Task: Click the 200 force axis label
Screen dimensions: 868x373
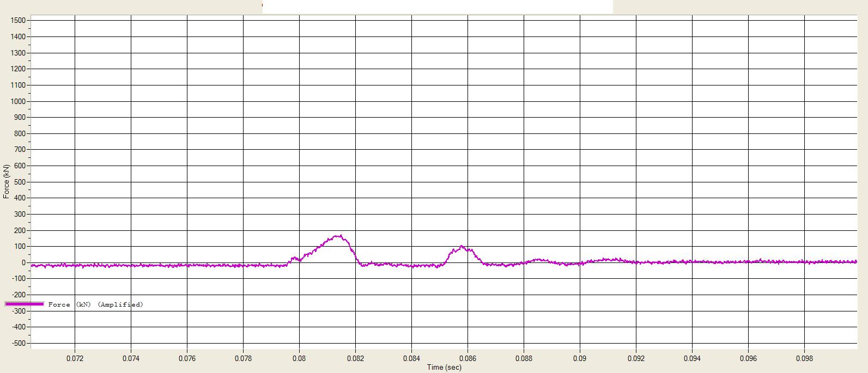Action: (x=20, y=230)
